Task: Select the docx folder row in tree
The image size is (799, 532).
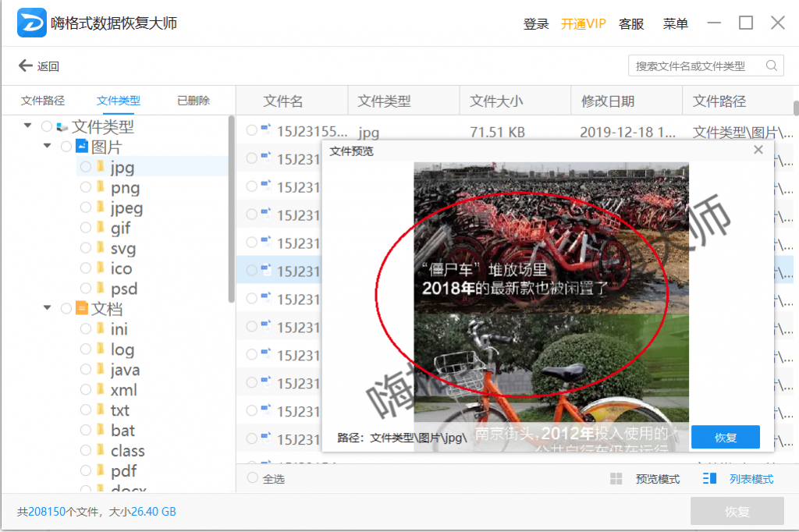Action: coord(129,488)
